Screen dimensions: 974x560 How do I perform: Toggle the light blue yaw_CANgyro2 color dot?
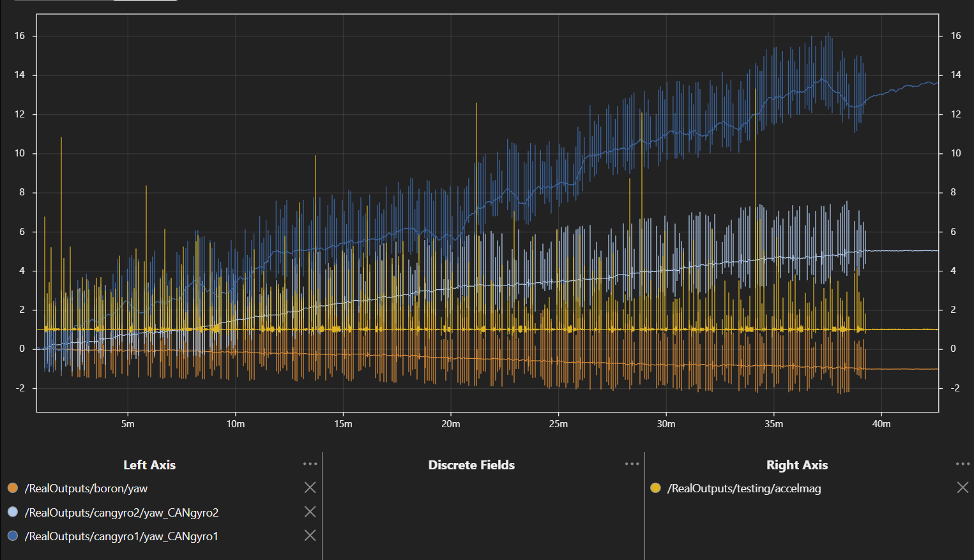pyautogui.click(x=13, y=512)
